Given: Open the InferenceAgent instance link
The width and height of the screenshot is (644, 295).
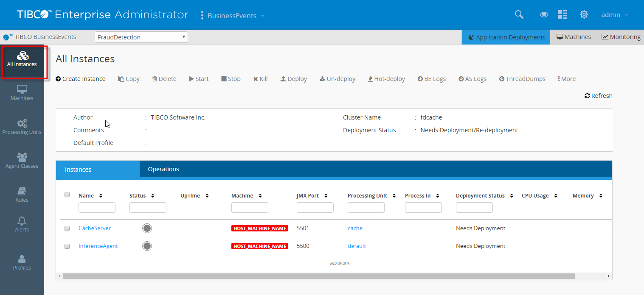Looking at the screenshot, I should pos(98,246).
